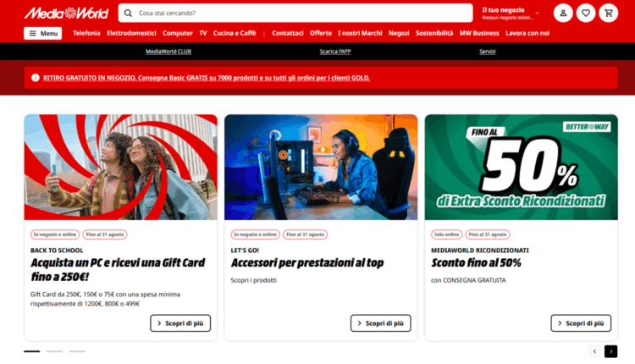Viewport: 635px width, 364px height.
Task: Open Offerte page
Action: [x=321, y=33]
